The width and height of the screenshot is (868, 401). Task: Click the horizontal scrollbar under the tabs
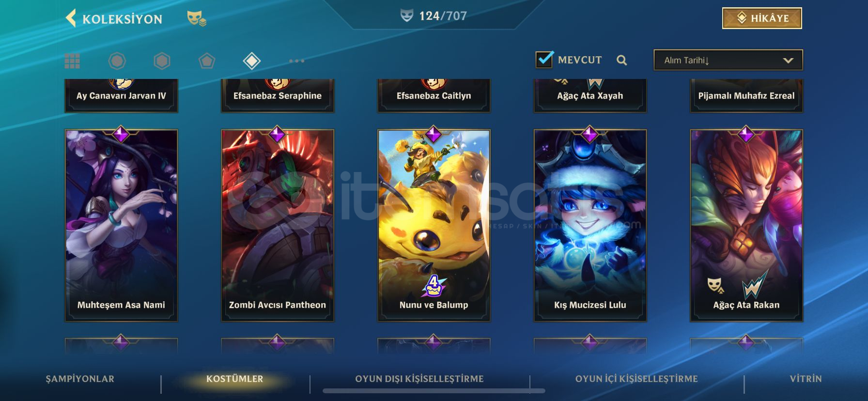tap(434, 391)
